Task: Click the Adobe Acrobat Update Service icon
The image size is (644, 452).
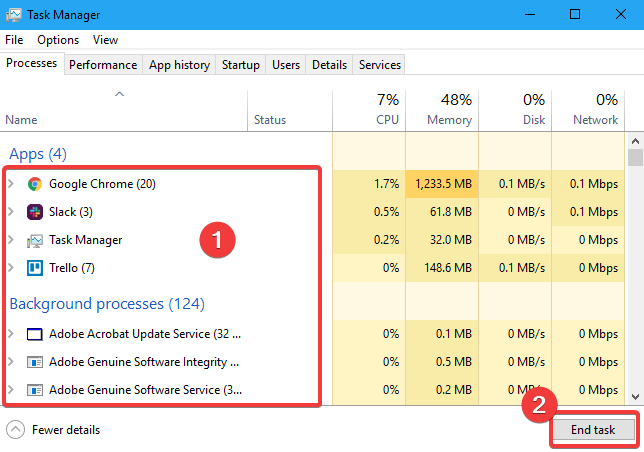Action: (34, 334)
